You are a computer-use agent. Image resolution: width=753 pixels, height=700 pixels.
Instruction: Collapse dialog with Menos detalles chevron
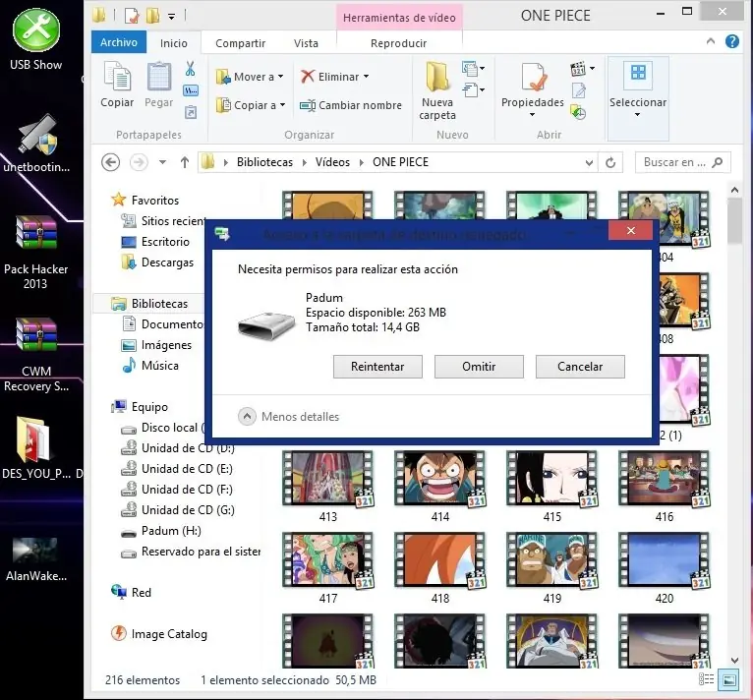247,417
